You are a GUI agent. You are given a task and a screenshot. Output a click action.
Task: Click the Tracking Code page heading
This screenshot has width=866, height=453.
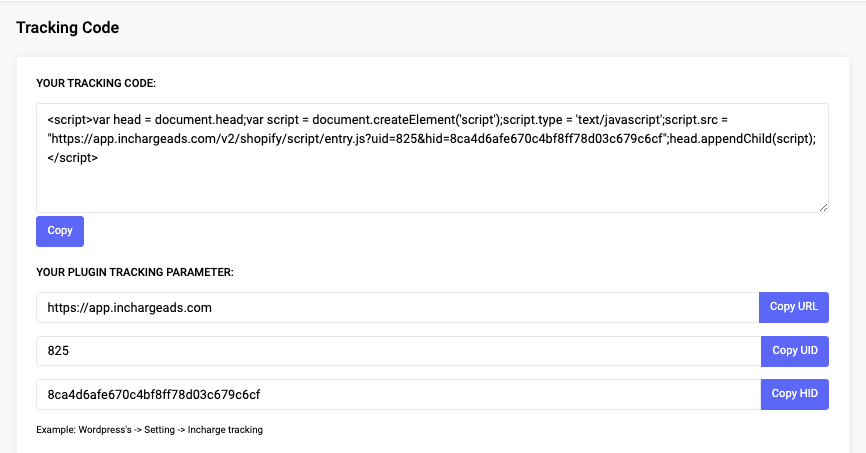(67, 28)
